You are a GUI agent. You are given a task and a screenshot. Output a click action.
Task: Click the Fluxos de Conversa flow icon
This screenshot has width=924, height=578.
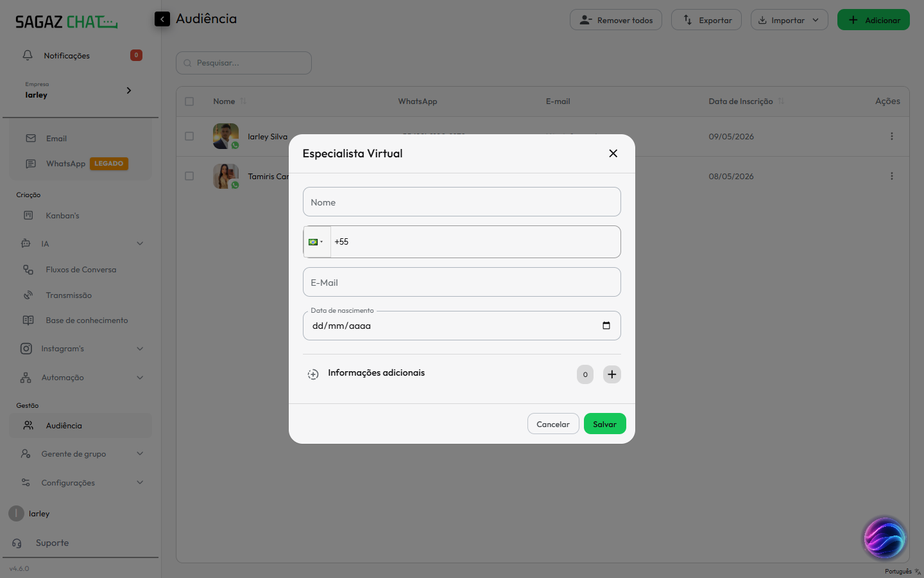tap(28, 270)
